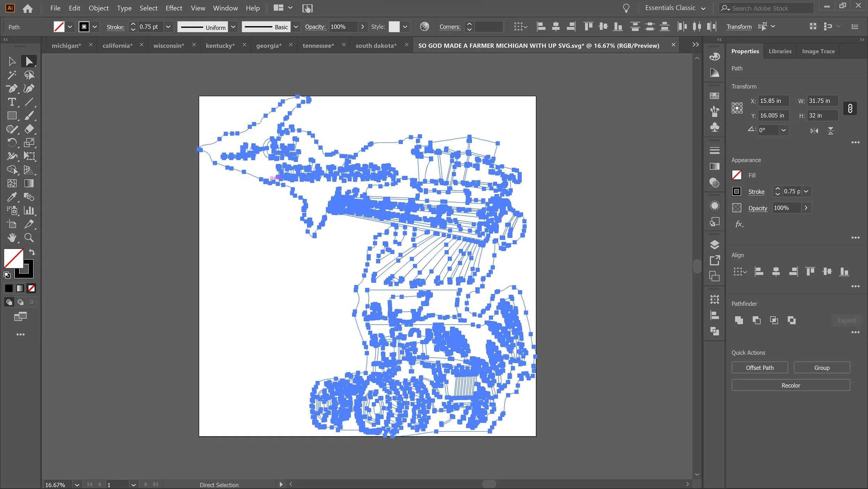Open the Layers panel icon
This screenshot has width=868, height=489.
714,245
